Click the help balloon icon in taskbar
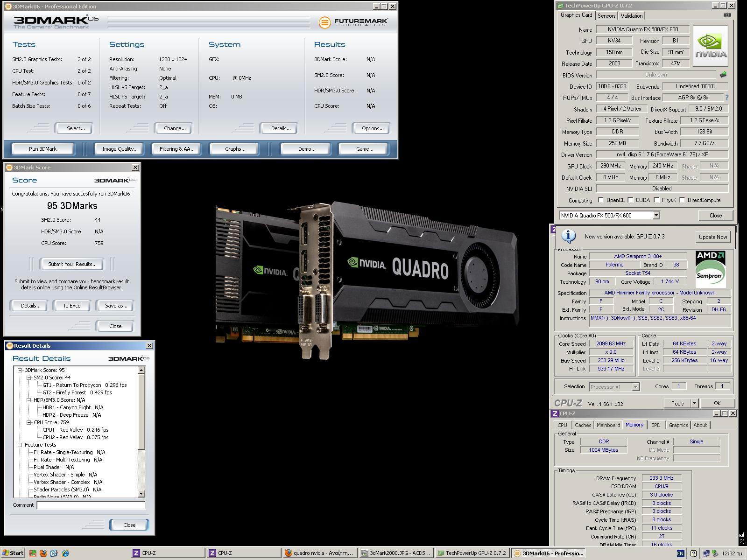 [693, 553]
